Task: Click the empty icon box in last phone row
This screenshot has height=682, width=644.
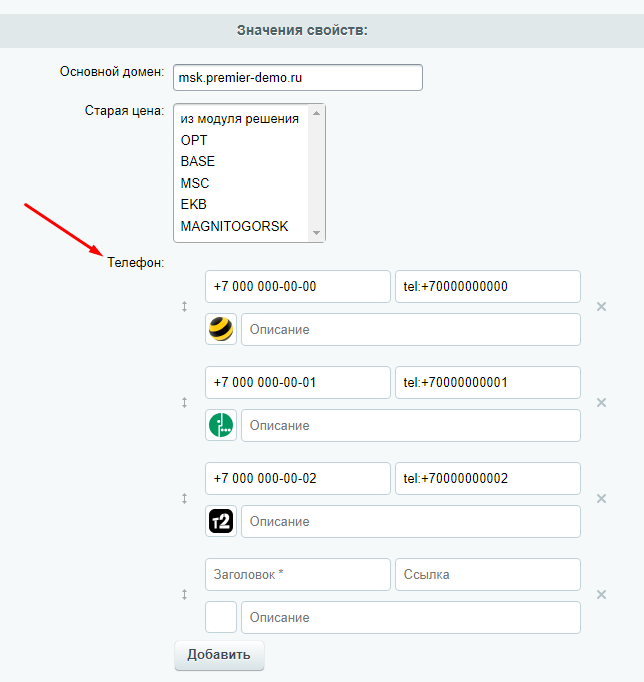Action: tap(221, 617)
